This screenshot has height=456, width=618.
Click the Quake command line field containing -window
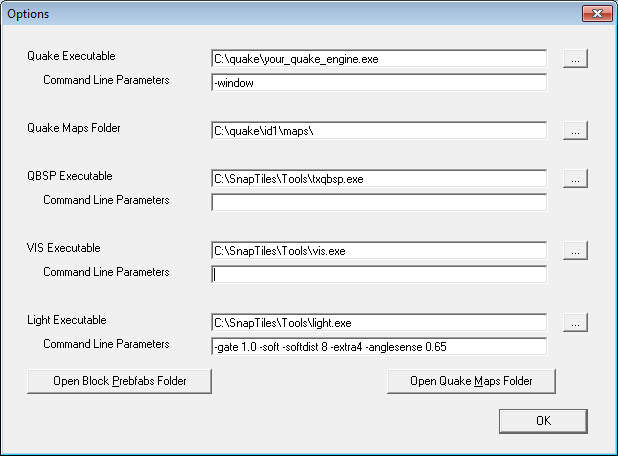click(x=378, y=83)
